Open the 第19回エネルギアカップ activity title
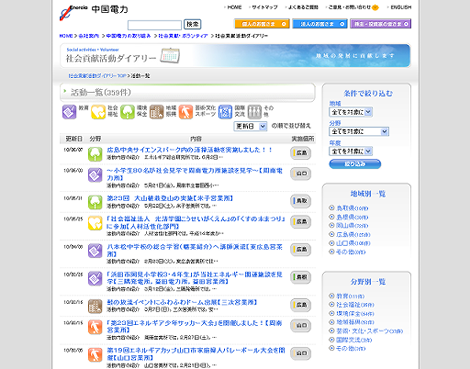 [196, 354]
